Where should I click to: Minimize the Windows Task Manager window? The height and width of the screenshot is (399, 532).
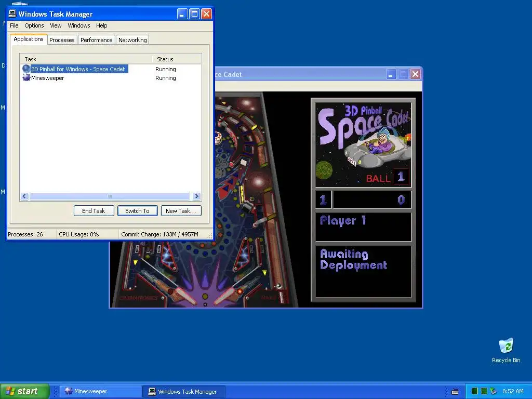182,14
